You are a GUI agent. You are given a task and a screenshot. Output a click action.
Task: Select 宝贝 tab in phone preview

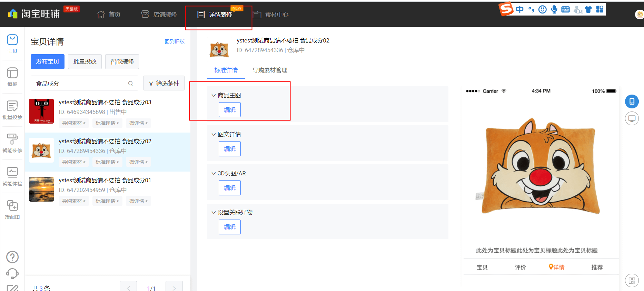tap(482, 267)
